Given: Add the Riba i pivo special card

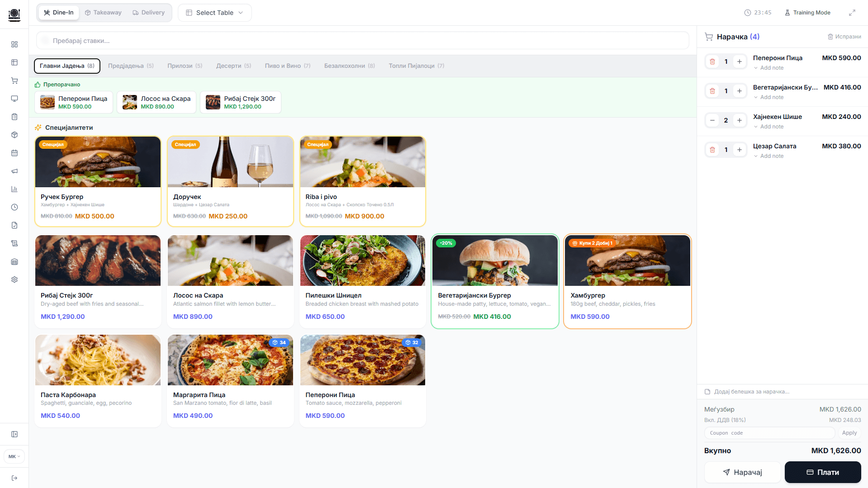Looking at the screenshot, I should tap(363, 181).
